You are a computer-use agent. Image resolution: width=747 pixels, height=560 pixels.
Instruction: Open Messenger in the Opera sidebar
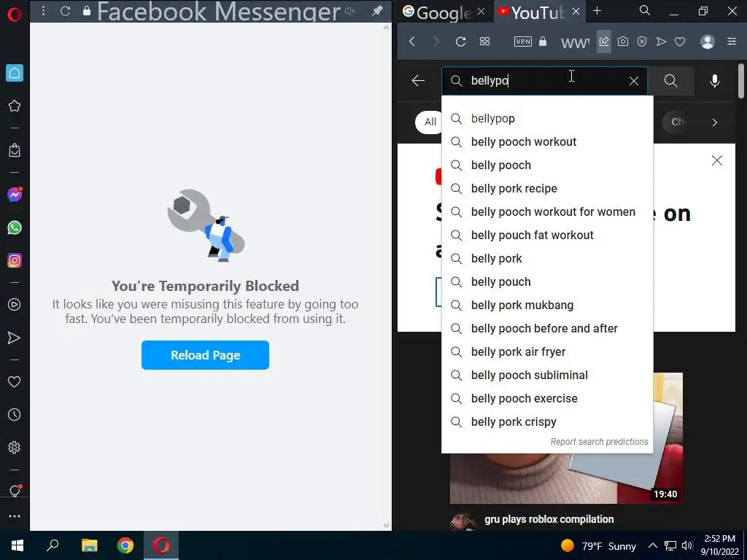coord(15,194)
